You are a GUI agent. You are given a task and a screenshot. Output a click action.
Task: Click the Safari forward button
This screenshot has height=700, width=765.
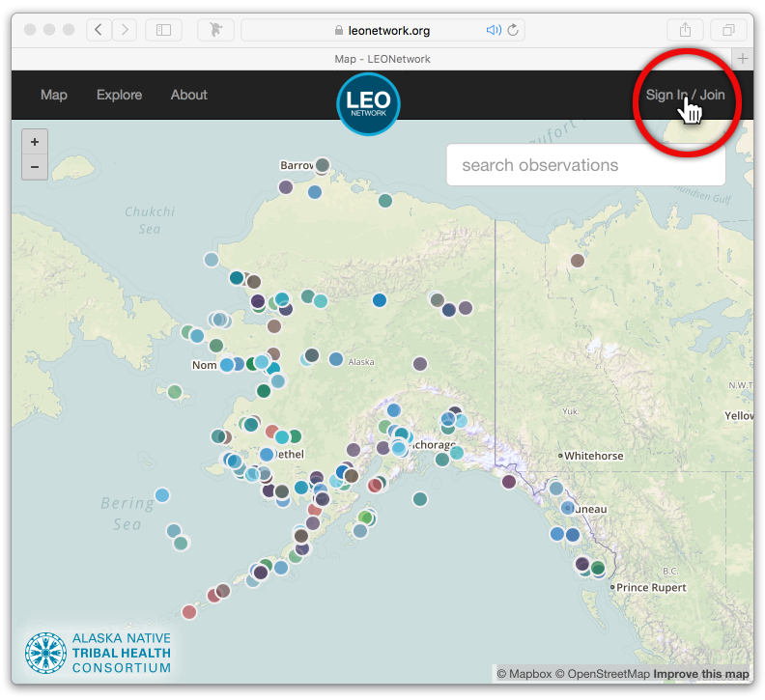coord(125,30)
